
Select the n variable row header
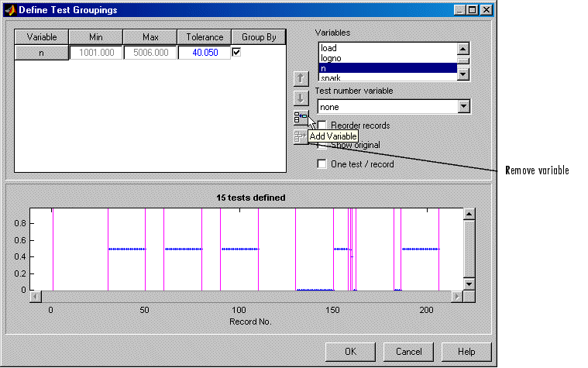coord(41,53)
